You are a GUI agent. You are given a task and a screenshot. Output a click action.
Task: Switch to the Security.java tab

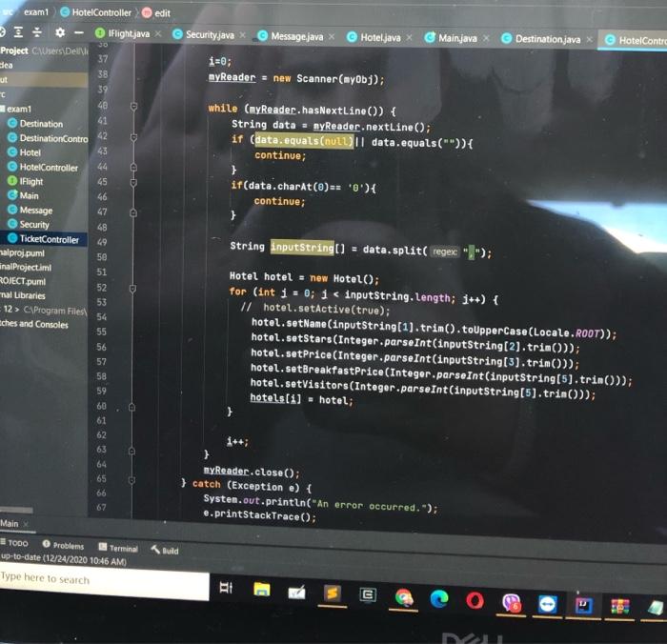[204, 35]
